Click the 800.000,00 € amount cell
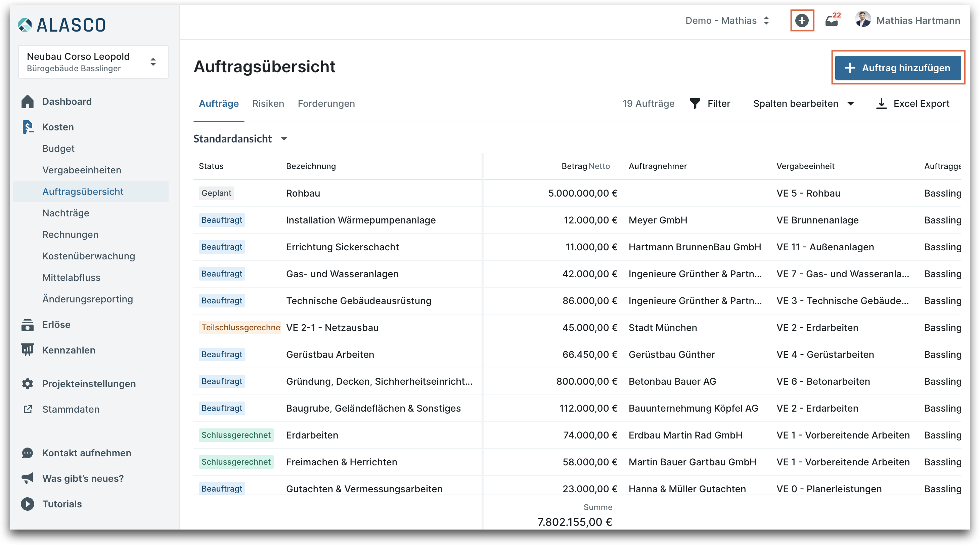The height and width of the screenshot is (545, 980). [x=586, y=381]
